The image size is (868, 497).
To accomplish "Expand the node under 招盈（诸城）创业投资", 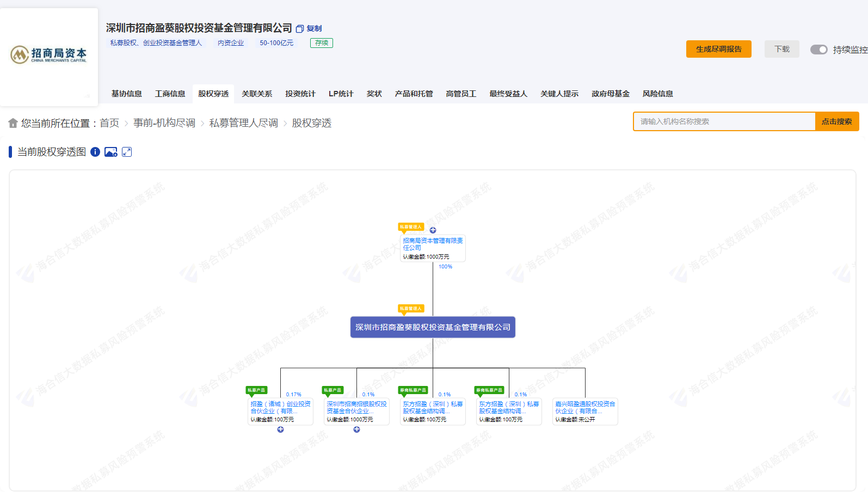I will click(280, 429).
